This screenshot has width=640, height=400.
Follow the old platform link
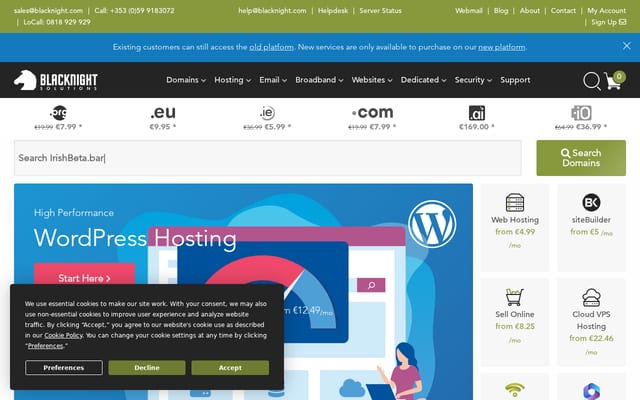click(x=271, y=47)
